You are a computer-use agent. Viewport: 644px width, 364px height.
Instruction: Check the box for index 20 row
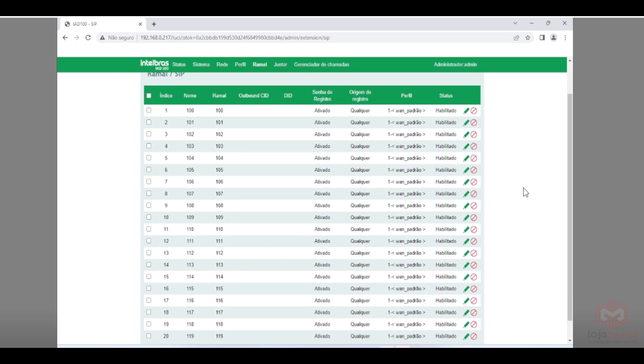click(149, 336)
